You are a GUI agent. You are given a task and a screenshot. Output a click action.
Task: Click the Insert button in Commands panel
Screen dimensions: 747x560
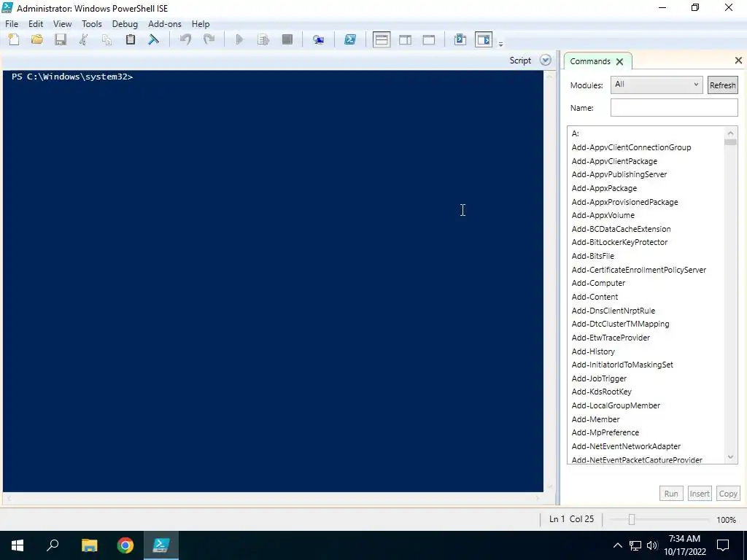click(700, 494)
